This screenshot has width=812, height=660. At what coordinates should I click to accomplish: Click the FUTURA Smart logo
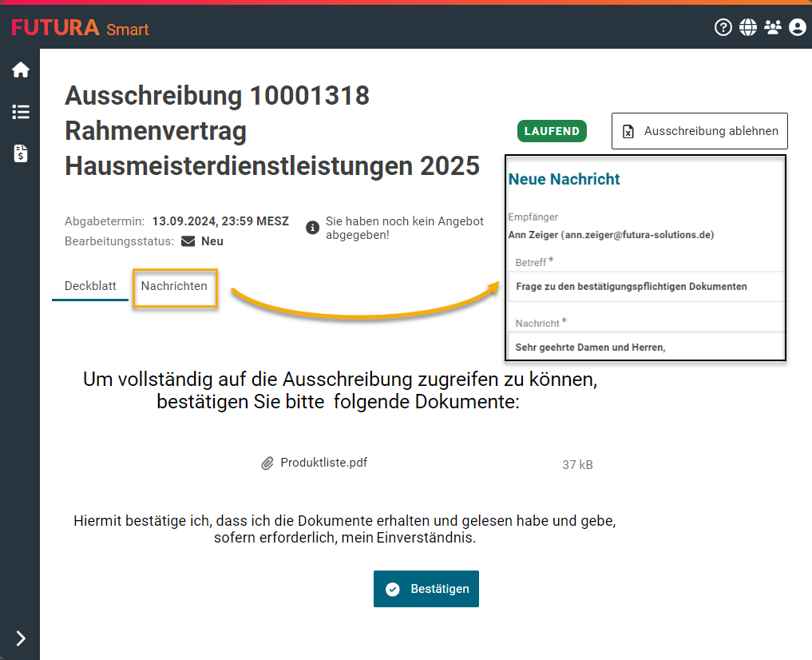point(80,29)
